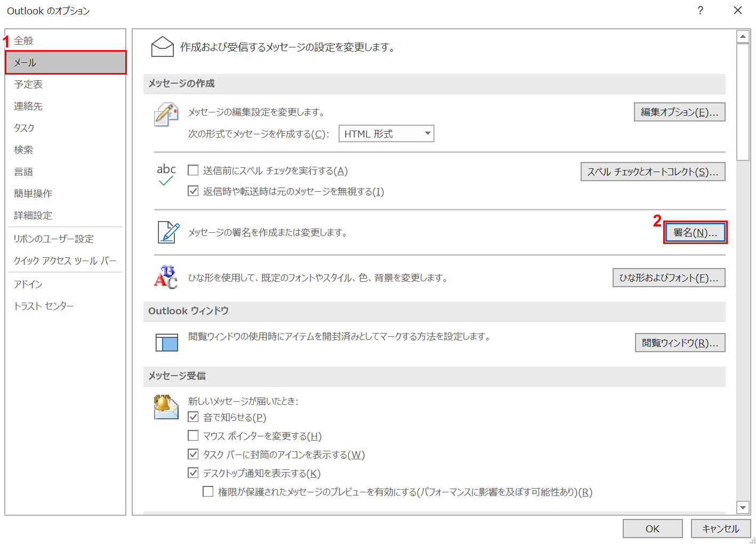
Task: Click the reading pane window icon
Action: point(166,342)
